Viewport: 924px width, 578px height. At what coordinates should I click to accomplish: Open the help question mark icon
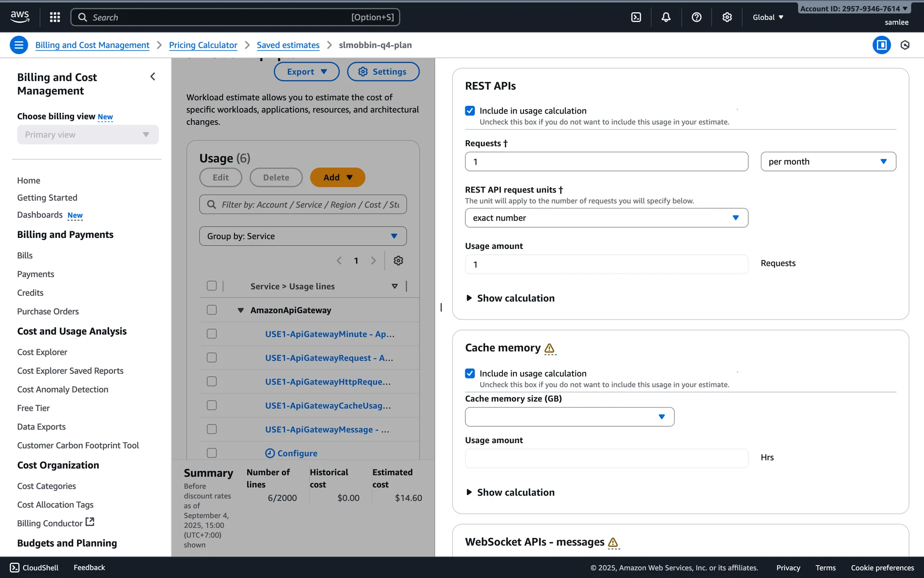pyautogui.click(x=696, y=17)
